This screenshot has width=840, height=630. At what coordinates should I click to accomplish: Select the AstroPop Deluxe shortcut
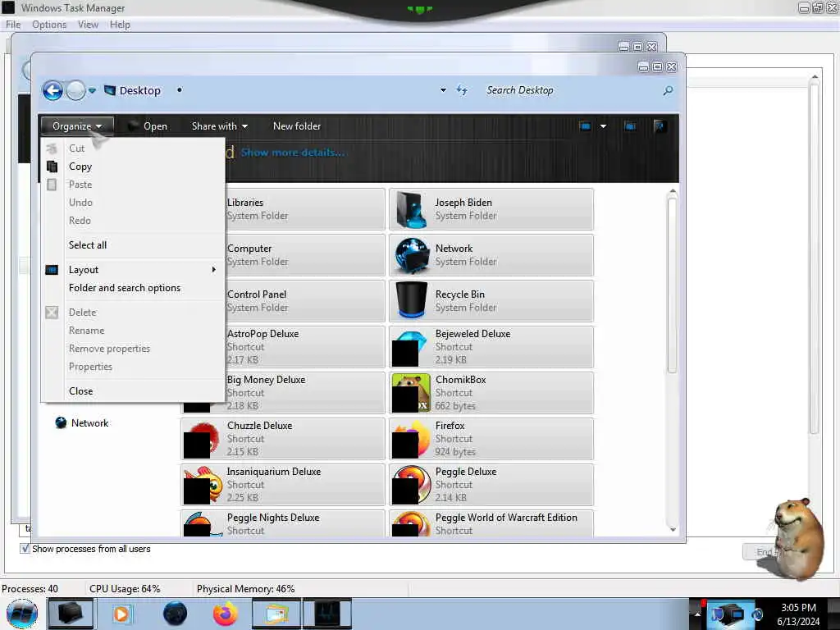click(x=304, y=347)
